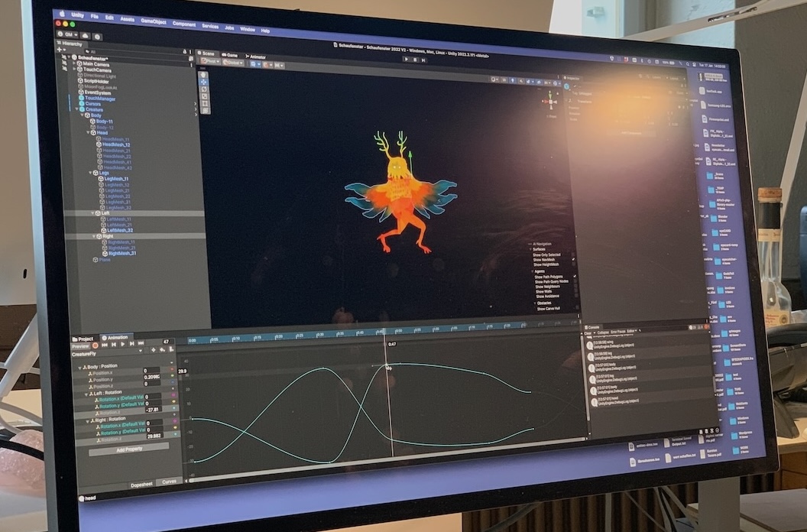This screenshot has height=532, width=807.
Task: Click Collapse in the Console
Action: click(603, 332)
